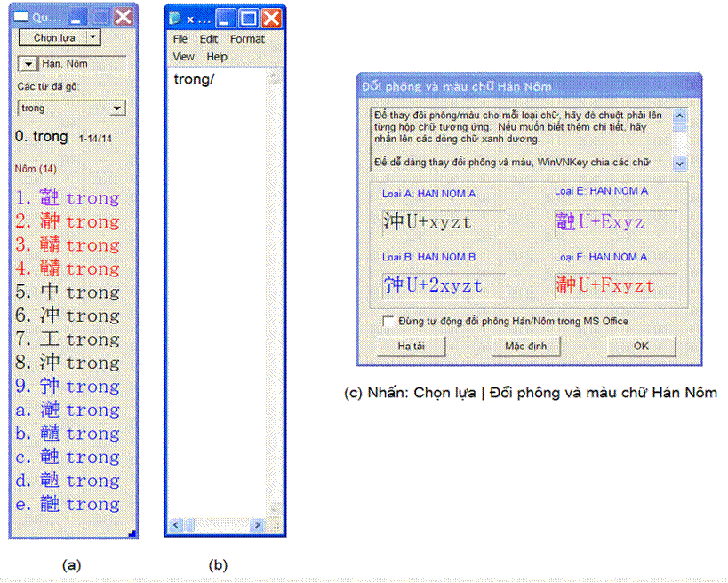Viewport: 728px width, 583px height.
Task: Click the 'Loại F: HAN NOM A' link
Action: [600, 257]
